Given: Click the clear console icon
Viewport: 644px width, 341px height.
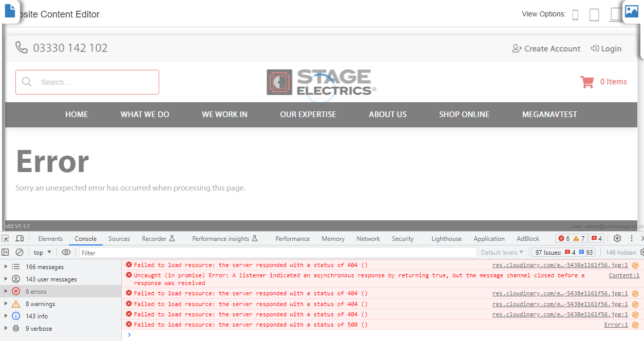Looking at the screenshot, I should click(x=20, y=252).
